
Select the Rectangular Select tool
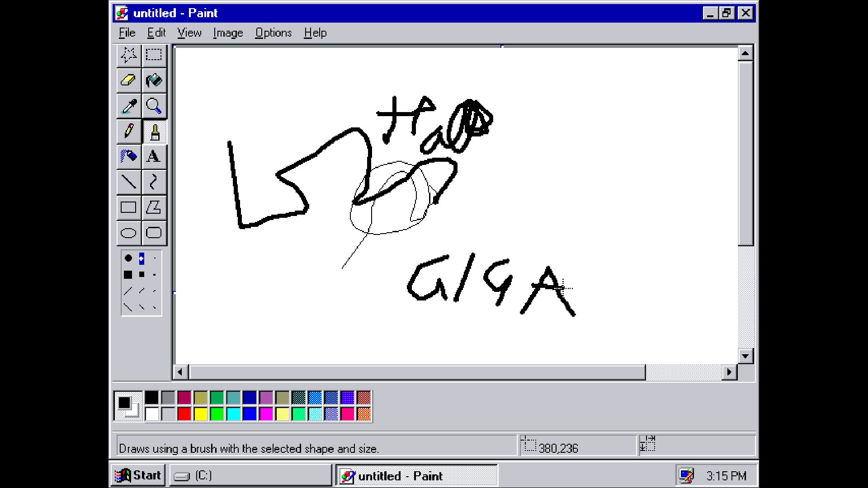(x=154, y=55)
